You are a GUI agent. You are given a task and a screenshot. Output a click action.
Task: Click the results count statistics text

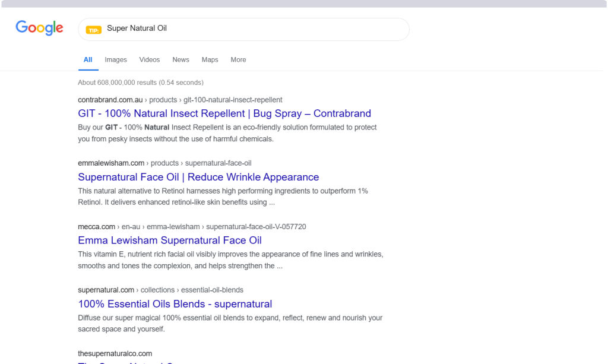(x=141, y=83)
